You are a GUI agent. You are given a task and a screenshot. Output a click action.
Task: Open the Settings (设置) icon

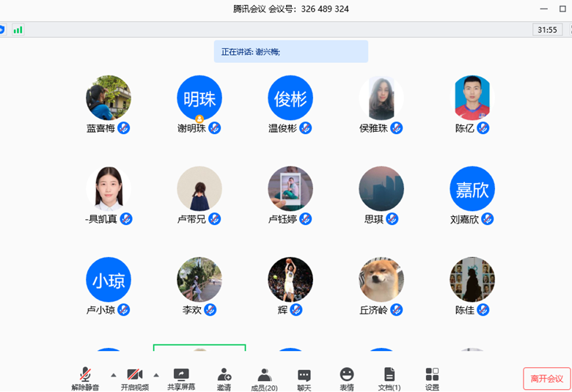tap(432, 378)
